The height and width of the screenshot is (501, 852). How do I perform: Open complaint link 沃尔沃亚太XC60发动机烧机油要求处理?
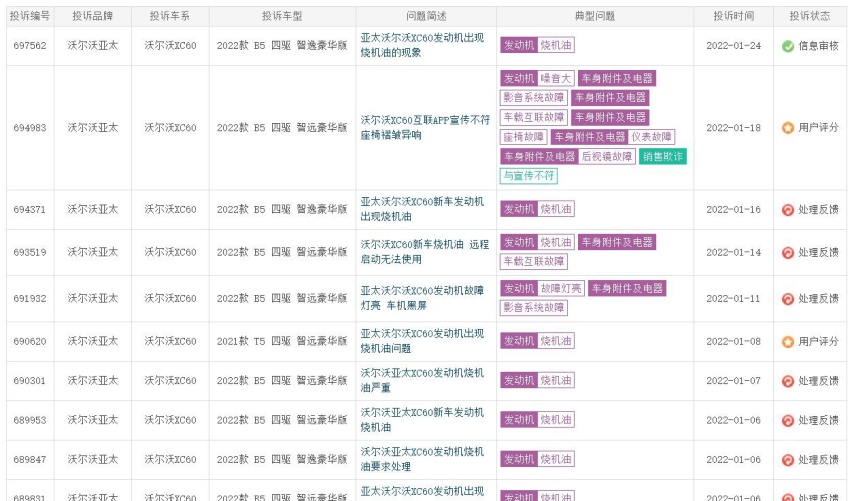coord(422,459)
